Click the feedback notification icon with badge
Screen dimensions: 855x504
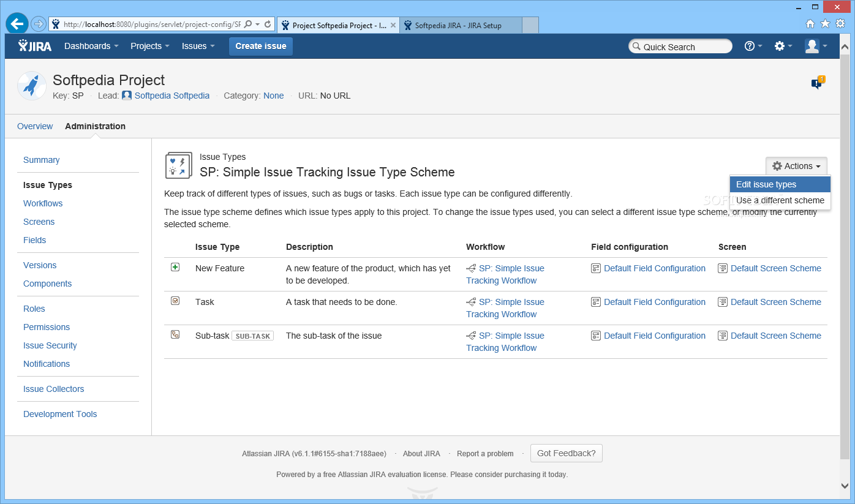tap(818, 83)
